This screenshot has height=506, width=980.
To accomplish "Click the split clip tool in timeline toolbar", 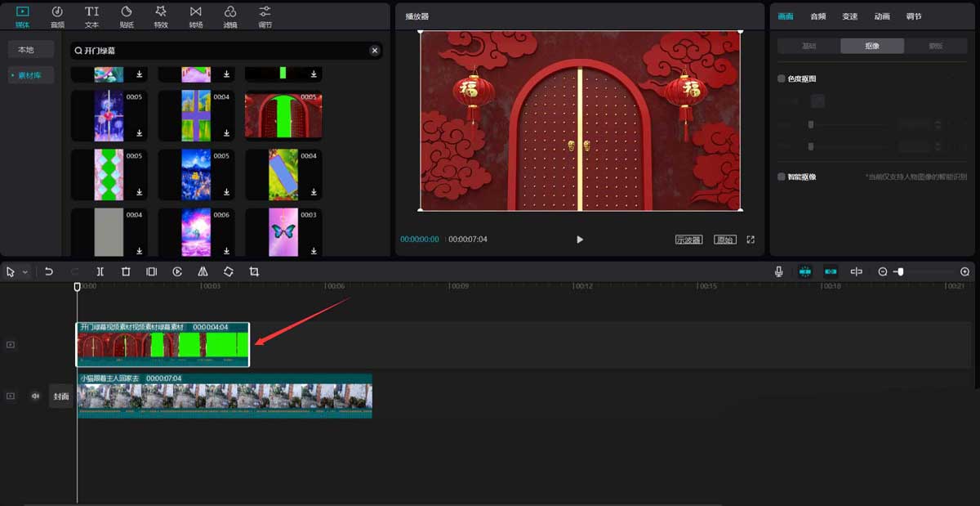I will [x=100, y=271].
